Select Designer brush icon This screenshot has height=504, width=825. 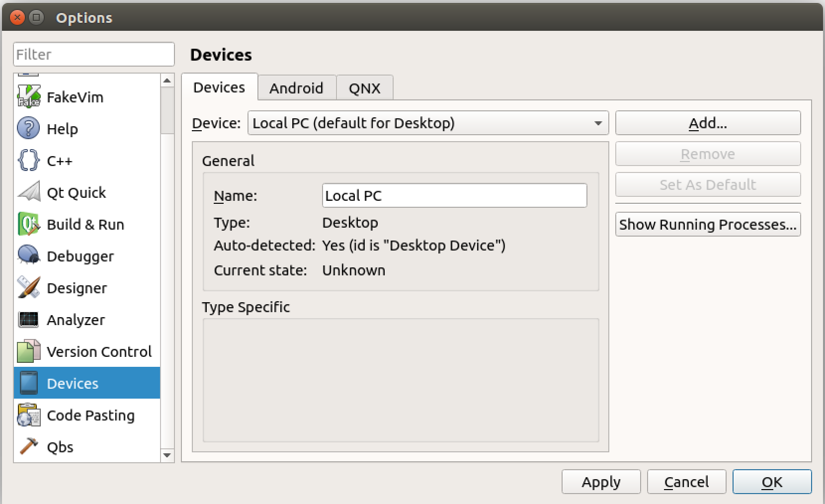28,287
